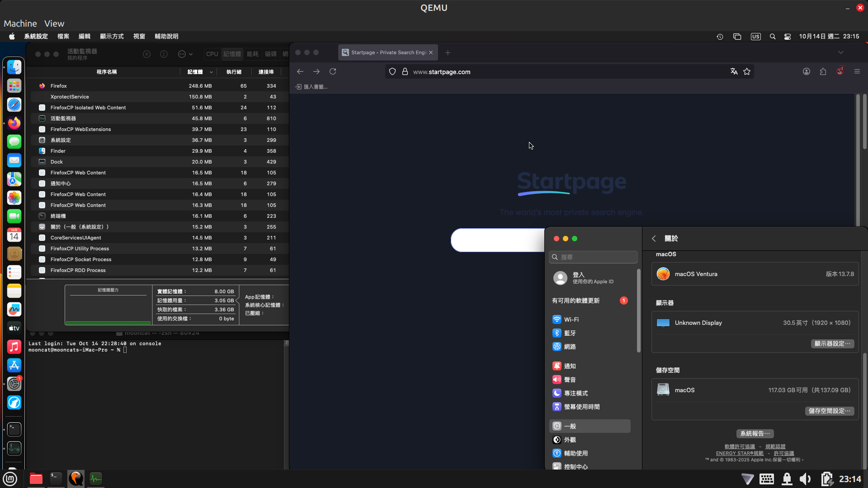Open the Firefox hamburger application menu
868x488 pixels.
pos(857,71)
